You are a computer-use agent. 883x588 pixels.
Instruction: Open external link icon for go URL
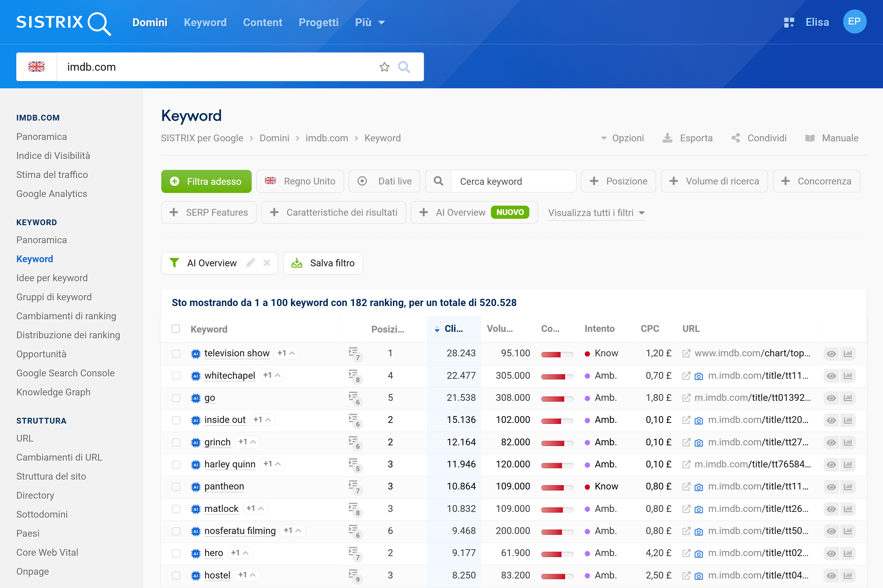click(x=686, y=398)
